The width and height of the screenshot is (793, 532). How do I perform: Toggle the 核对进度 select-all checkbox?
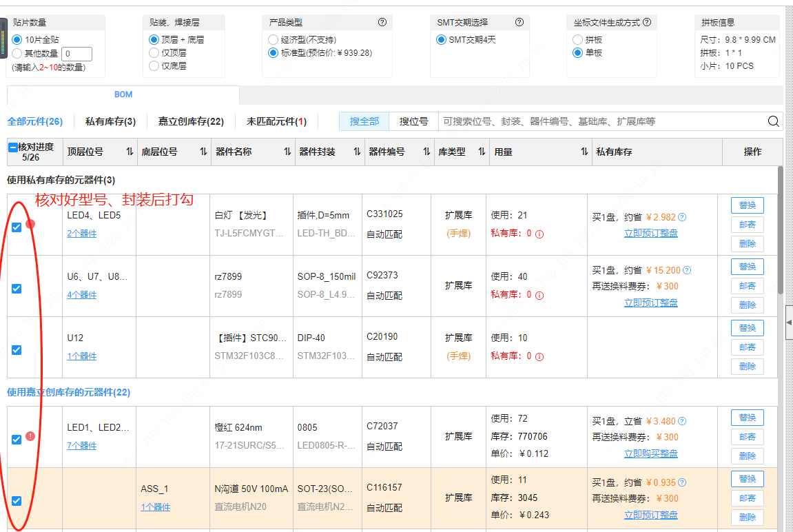click(x=13, y=147)
